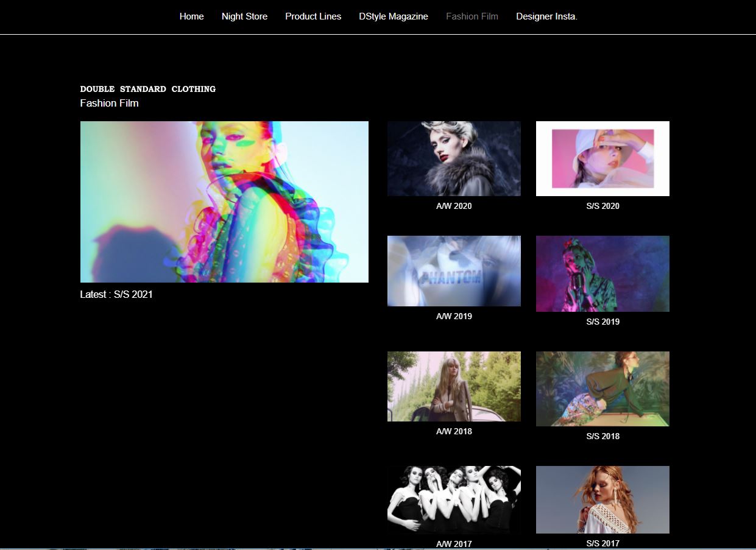Open the A/W 2018 forest thumbnail
Image resolution: width=756 pixels, height=550 pixels.
tap(454, 386)
